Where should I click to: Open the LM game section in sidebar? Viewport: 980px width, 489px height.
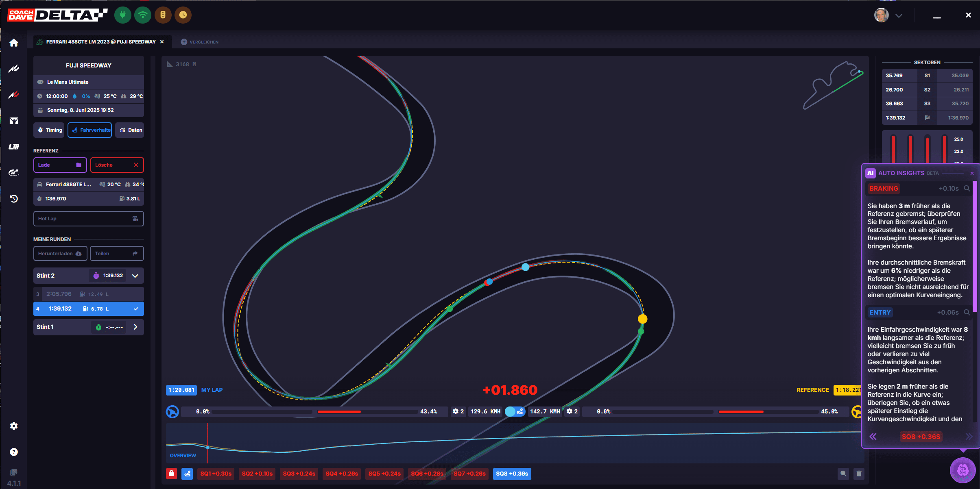14,147
